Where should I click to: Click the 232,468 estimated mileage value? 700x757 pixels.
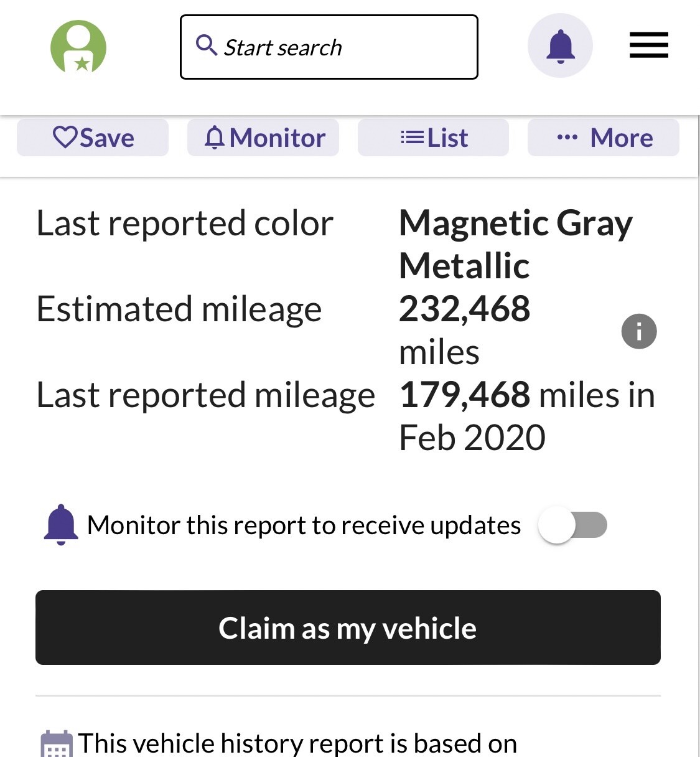tap(465, 309)
